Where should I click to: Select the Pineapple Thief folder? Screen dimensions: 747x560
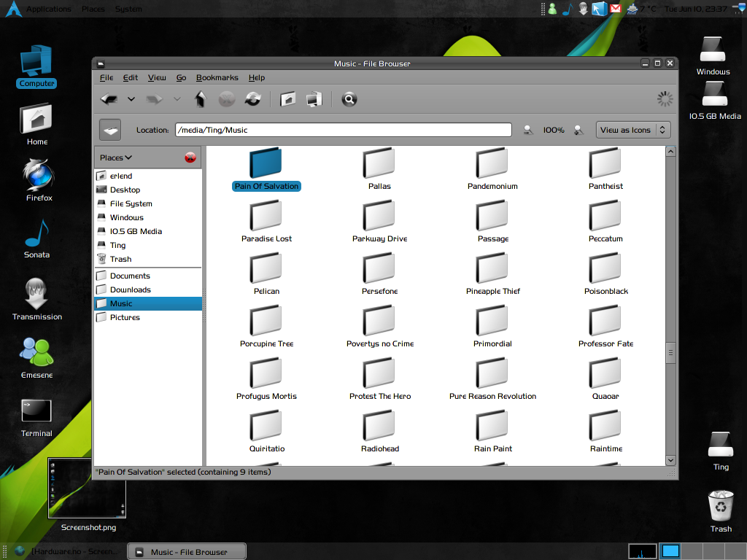[x=492, y=274]
